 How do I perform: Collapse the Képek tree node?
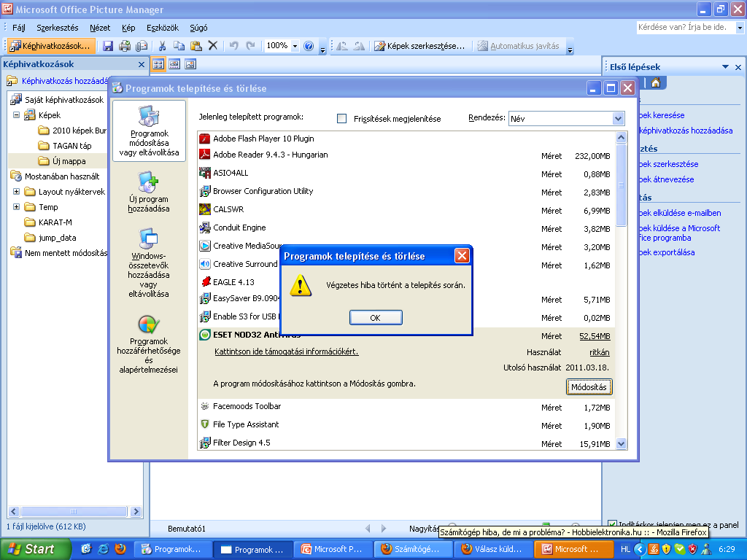(x=16, y=114)
